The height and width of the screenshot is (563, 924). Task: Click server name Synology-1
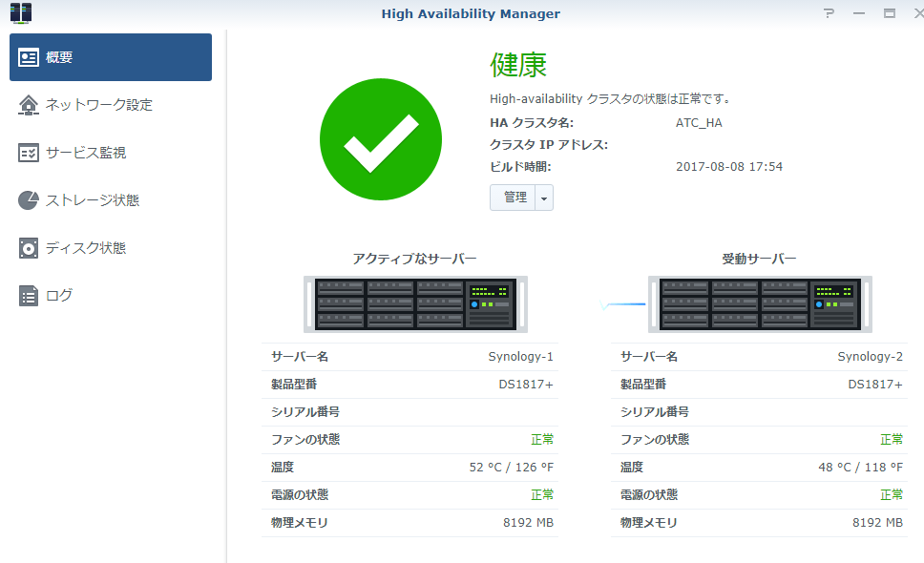pos(520,356)
